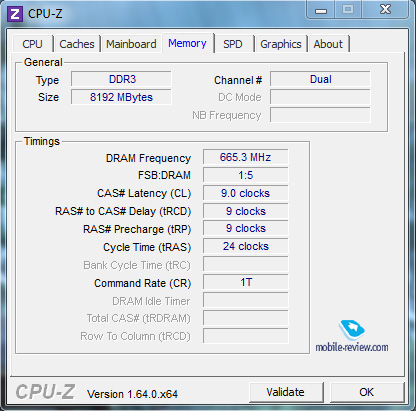Click the RAS# Precharge (tRP) label
This screenshot has height=411, width=416.
[137, 229]
